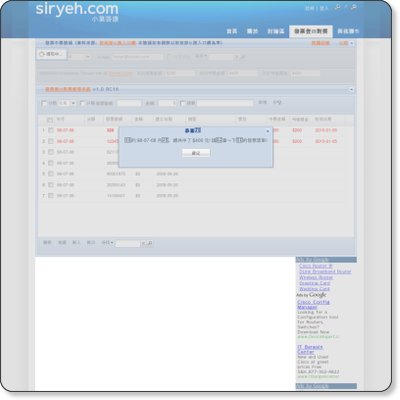The height and width of the screenshot is (400, 400).
Task: Tick the checkbox in row 7 of the table
Action: click(51, 196)
